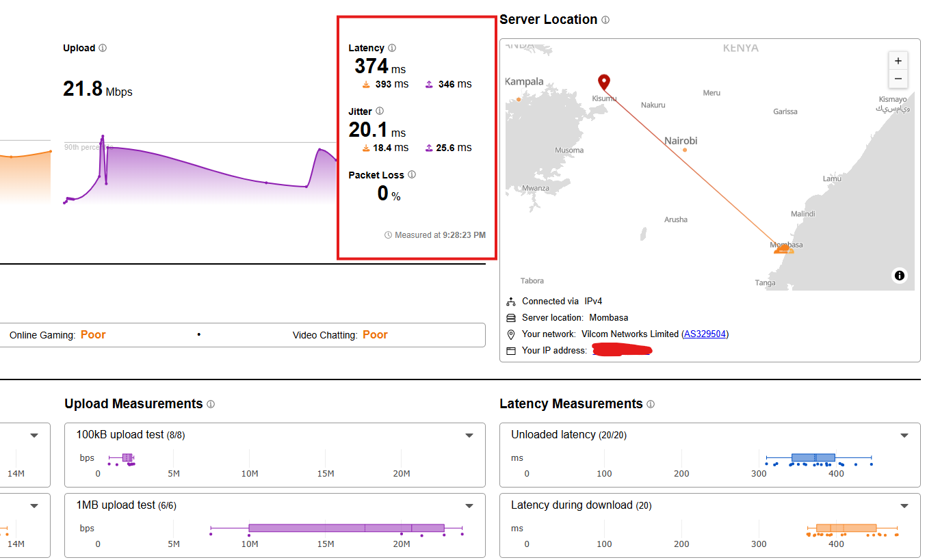
Task: Open the AS329504 network link
Action: point(705,334)
